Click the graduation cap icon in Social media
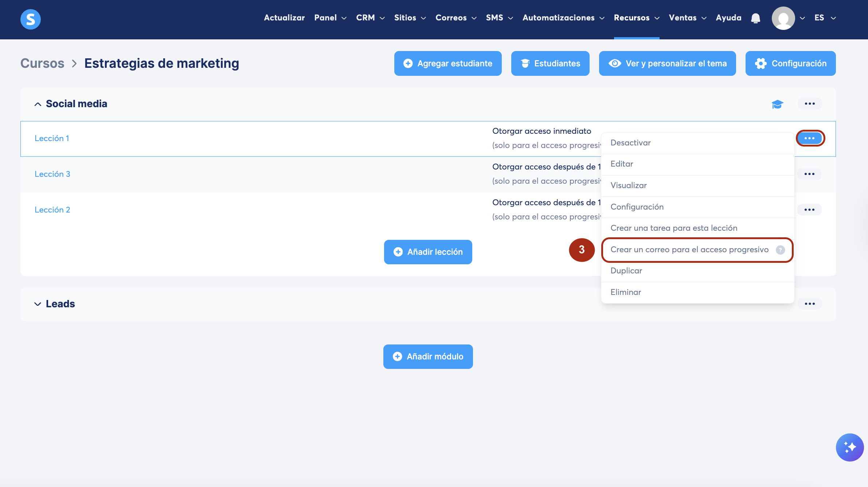 point(777,104)
